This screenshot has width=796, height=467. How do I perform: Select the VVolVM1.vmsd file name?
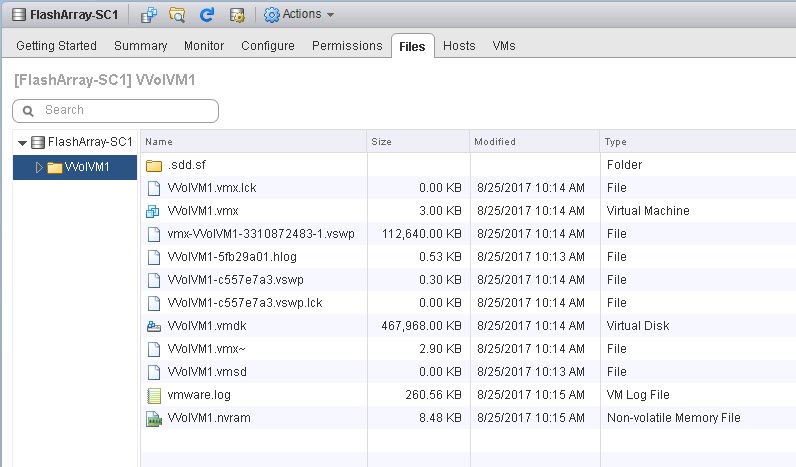[207, 372]
